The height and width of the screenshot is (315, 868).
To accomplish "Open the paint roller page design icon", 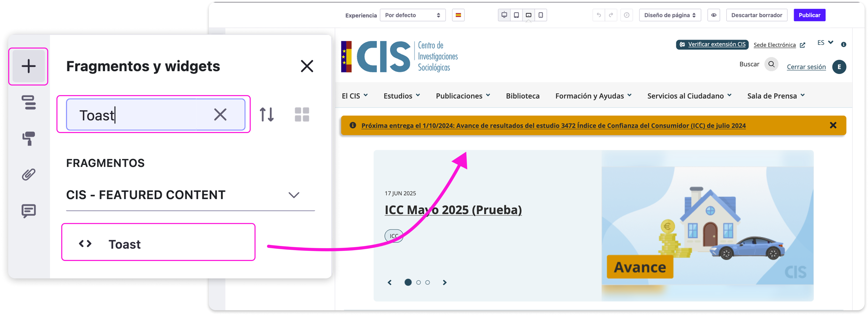I will 29,139.
